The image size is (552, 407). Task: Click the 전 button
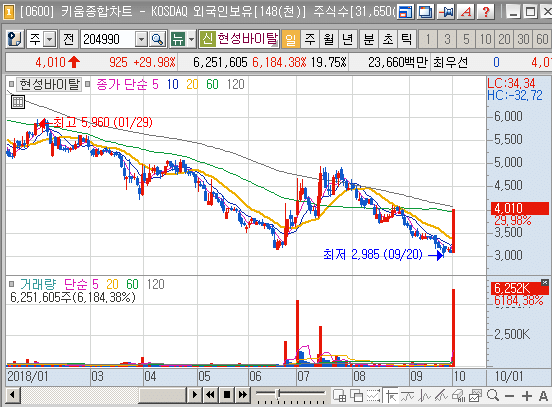pos(69,39)
